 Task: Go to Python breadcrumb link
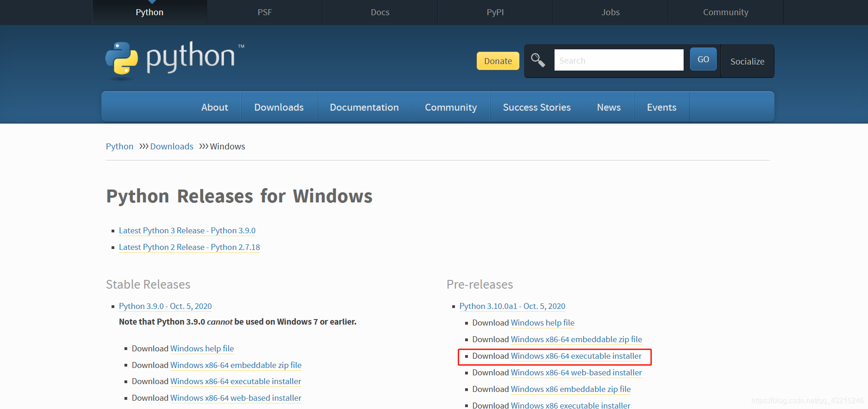coord(119,146)
